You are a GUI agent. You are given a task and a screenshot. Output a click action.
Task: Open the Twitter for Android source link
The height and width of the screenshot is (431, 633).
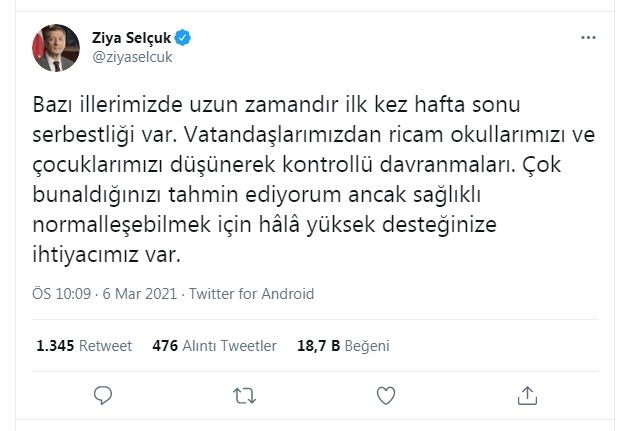tap(251, 294)
